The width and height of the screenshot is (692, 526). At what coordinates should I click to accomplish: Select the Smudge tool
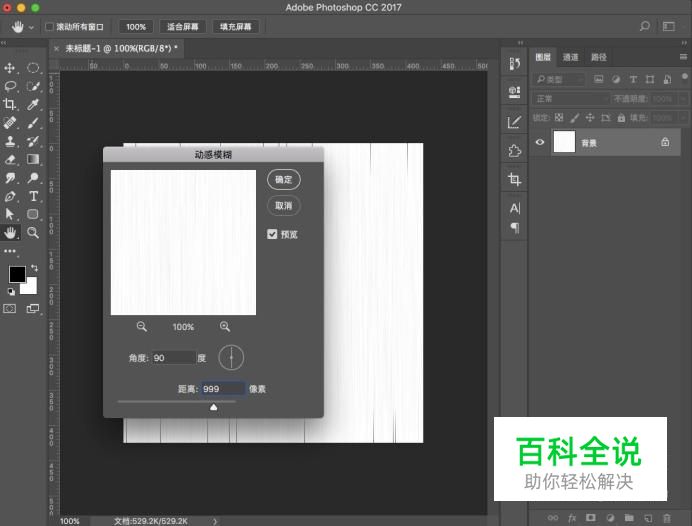[10, 178]
